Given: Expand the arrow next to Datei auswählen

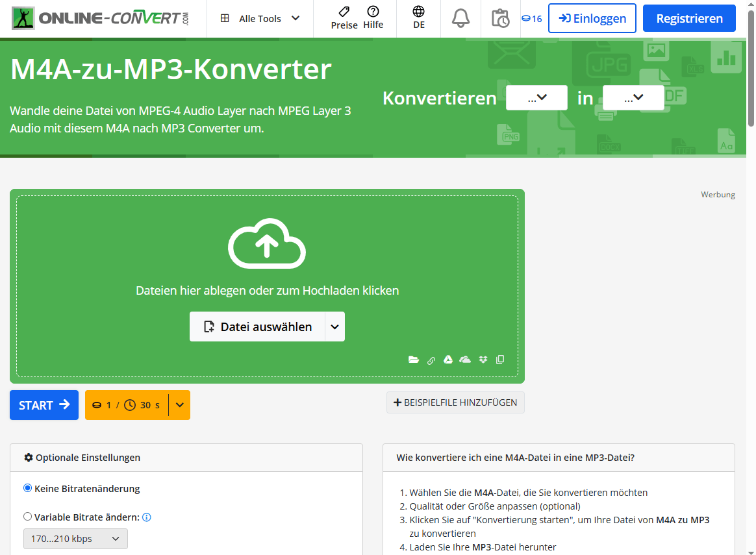Looking at the screenshot, I should (334, 327).
